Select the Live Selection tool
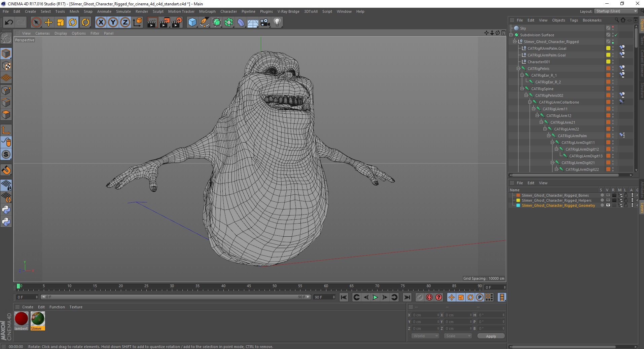 pos(36,23)
